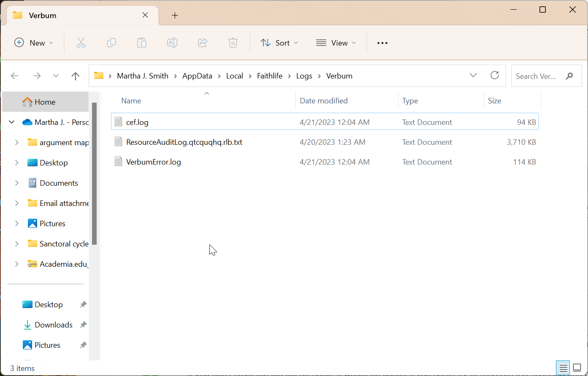Click the ResourceAuditLog file icon
588x376 pixels.
[119, 142]
